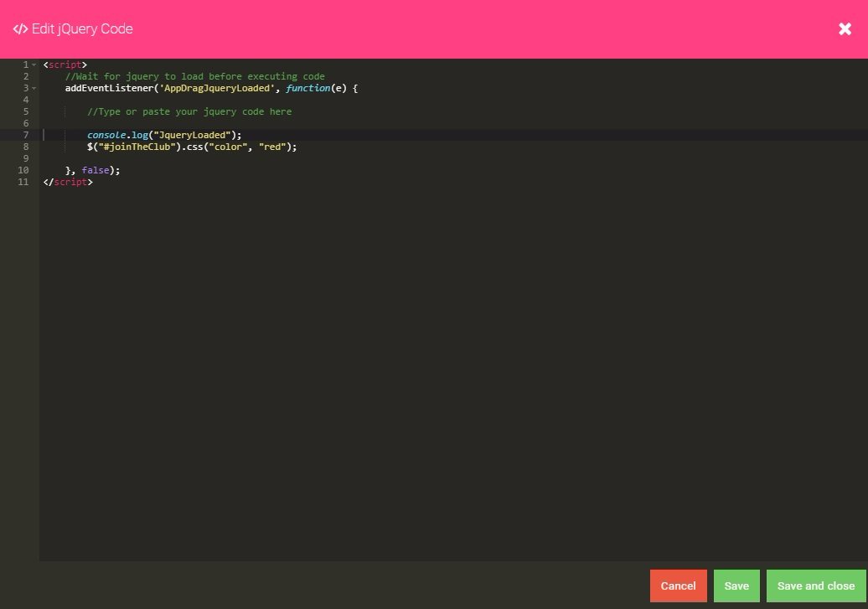The height and width of the screenshot is (609, 868).
Task: Click the "#joinTheClub" selector string
Action: point(137,147)
